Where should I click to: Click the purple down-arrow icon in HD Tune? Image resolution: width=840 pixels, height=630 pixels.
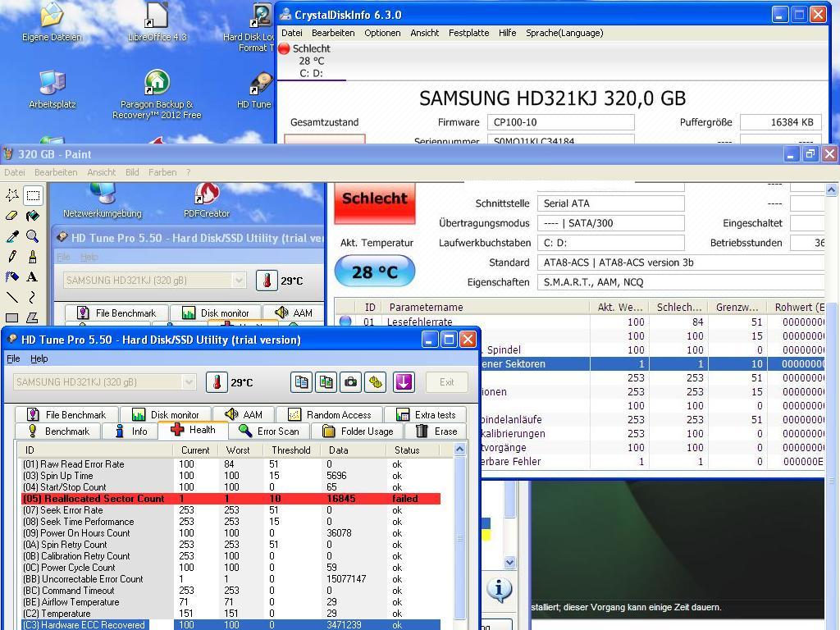tap(404, 382)
